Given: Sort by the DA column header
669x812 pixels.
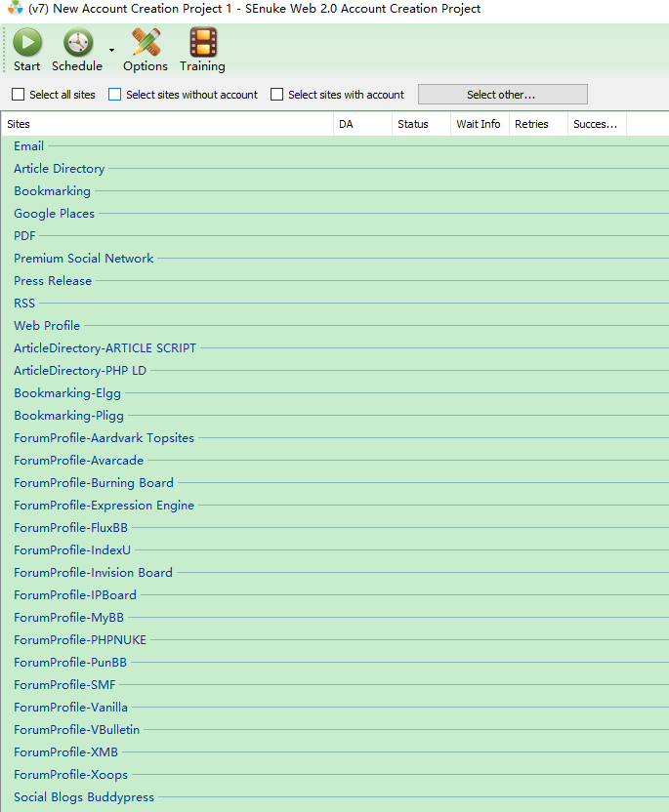Looking at the screenshot, I should click(362, 124).
